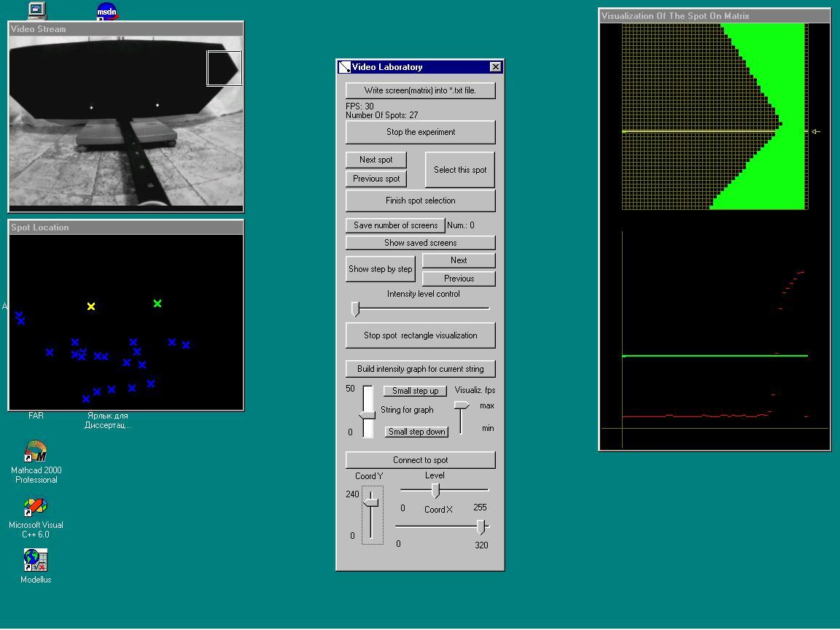The height and width of the screenshot is (630, 840).
Task: Open the msdn desktop shortcut icon
Action: coord(106,11)
